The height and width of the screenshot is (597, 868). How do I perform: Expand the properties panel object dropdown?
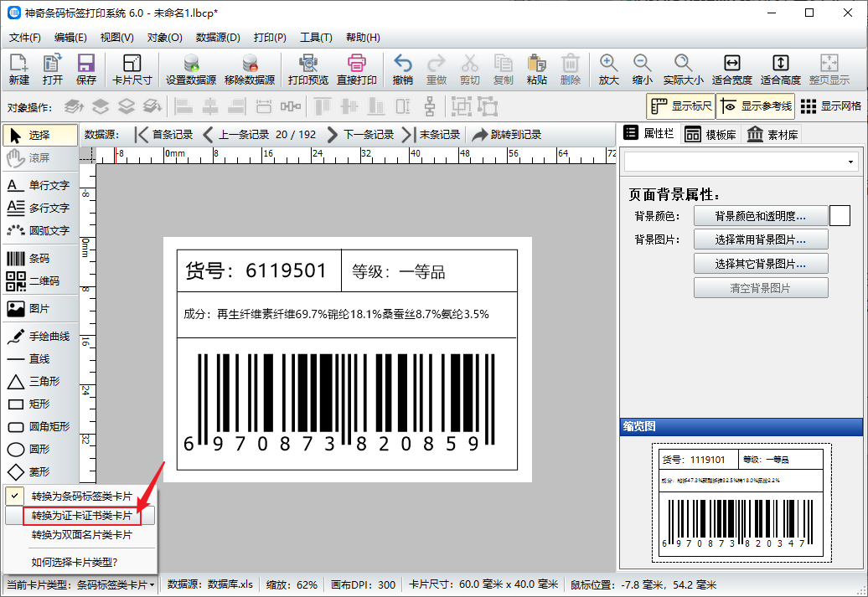(x=850, y=162)
